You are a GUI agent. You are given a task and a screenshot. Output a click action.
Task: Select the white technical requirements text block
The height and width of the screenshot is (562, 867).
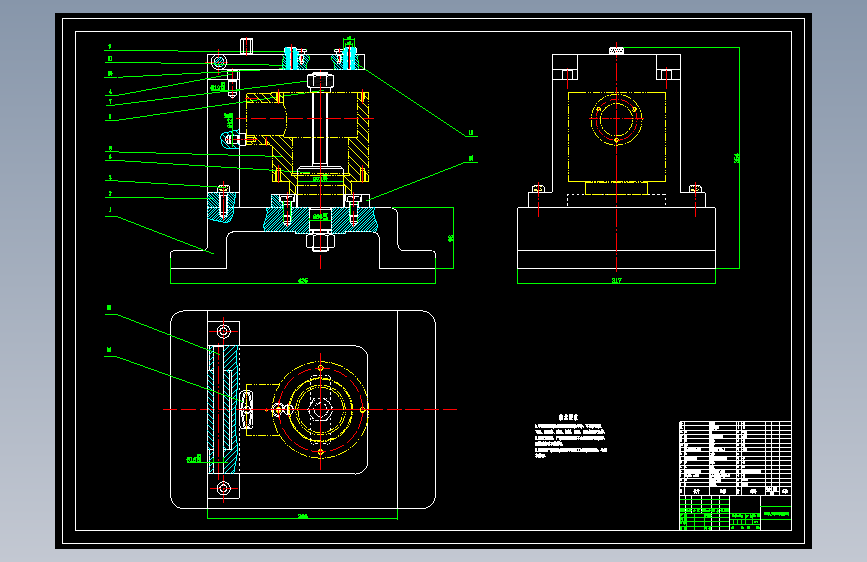[x=571, y=437]
